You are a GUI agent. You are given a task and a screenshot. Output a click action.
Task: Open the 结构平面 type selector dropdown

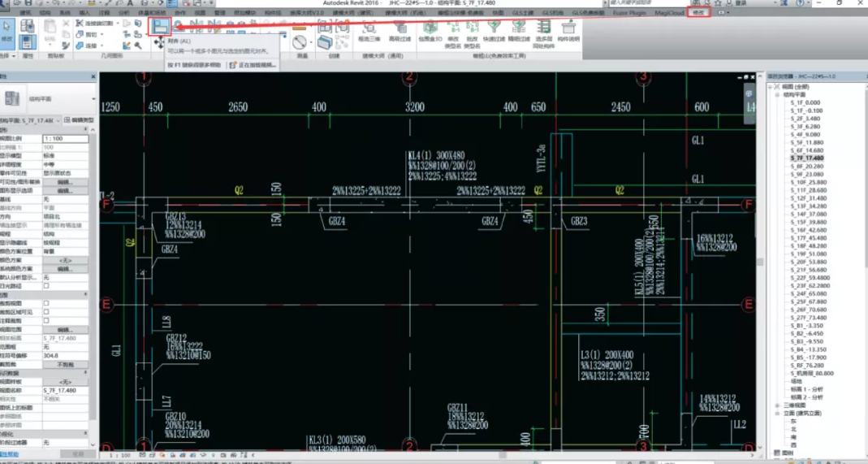click(x=93, y=99)
